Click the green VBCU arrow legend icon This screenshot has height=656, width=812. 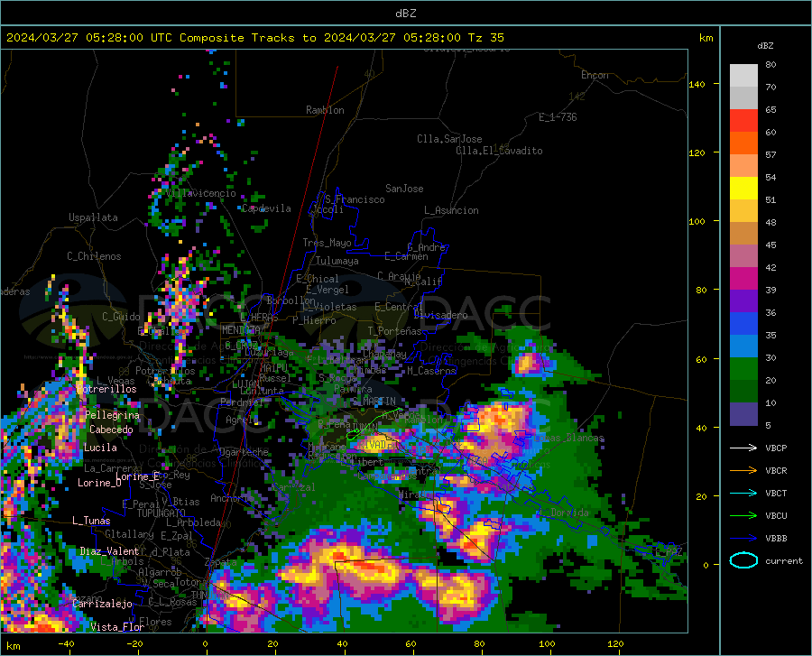pos(743,516)
